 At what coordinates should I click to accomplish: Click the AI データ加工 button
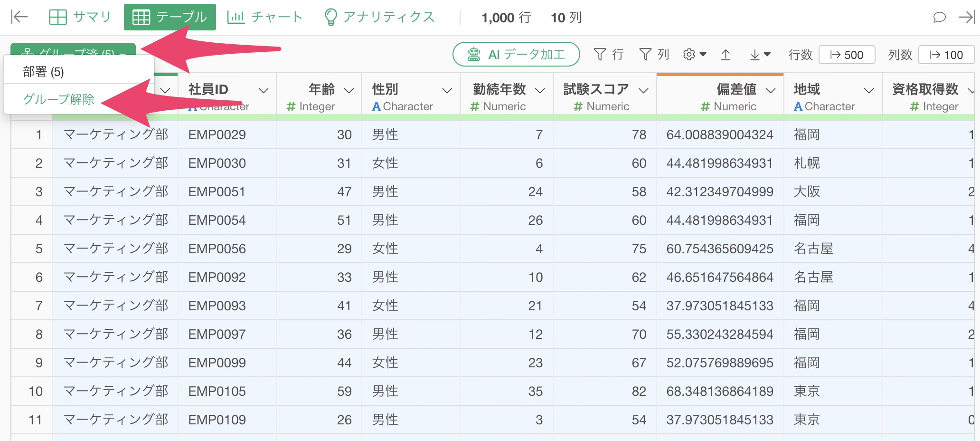[x=516, y=55]
